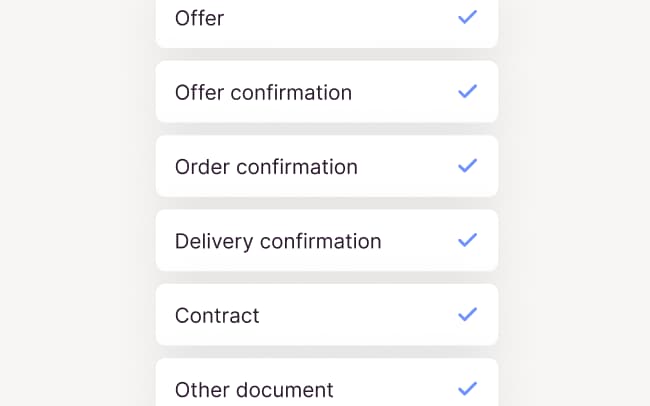Click the blue checkmark beside Offer
Viewport: 650px width, 406px height.
(x=467, y=17)
